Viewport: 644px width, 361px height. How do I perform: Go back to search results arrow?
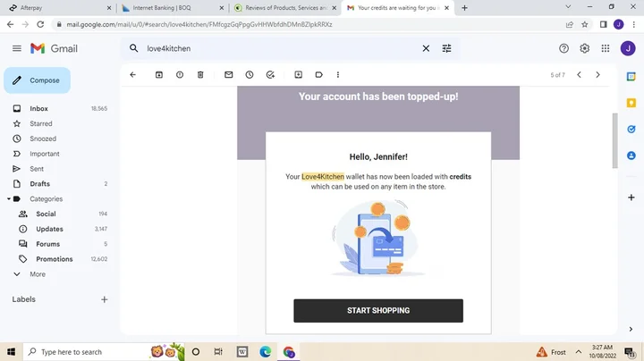click(132, 75)
